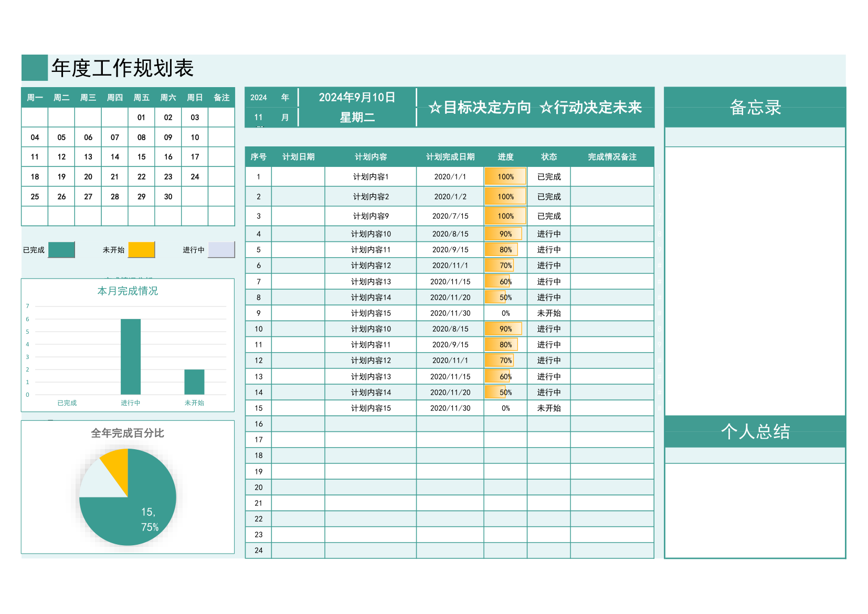Click the 周三 calendar header

coord(88,98)
